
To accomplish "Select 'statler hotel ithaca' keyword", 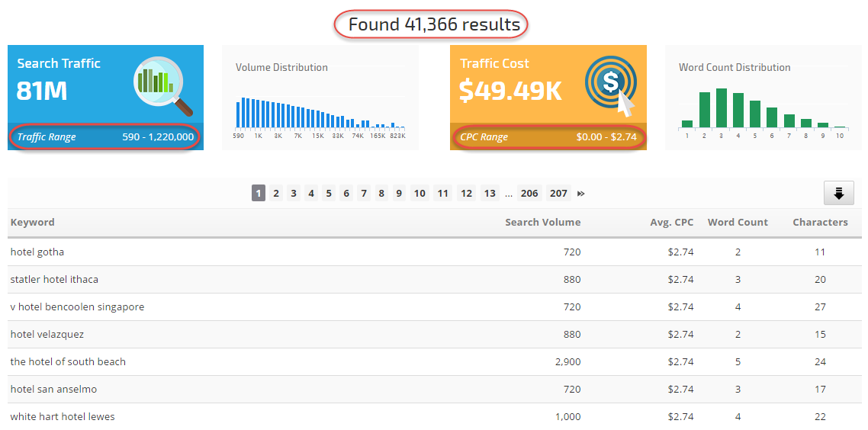I will 54,280.
